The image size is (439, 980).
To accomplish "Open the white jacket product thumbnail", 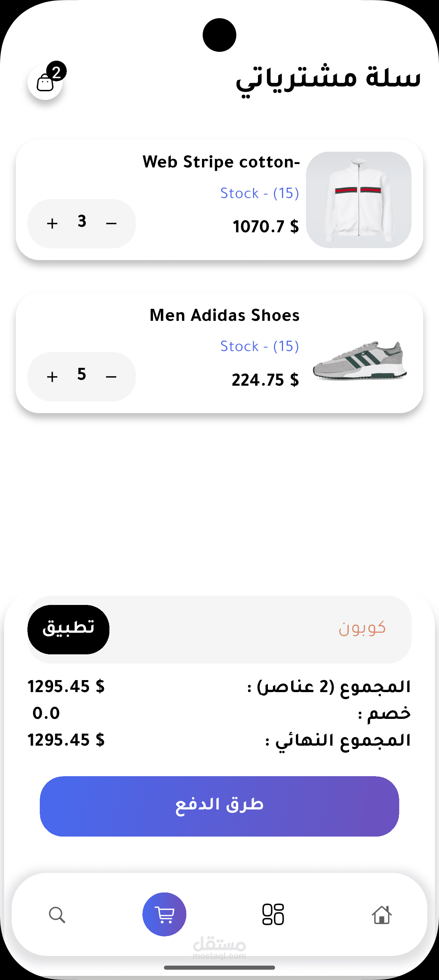I will [358, 200].
